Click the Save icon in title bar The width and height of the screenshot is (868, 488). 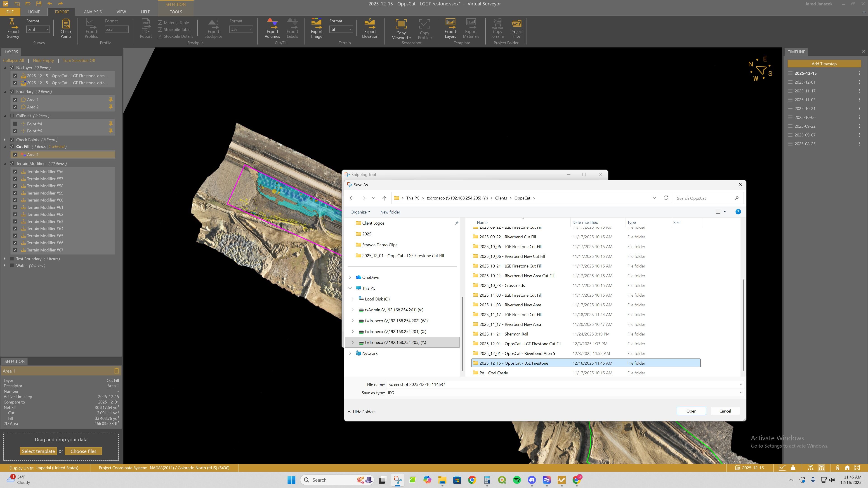click(x=39, y=4)
